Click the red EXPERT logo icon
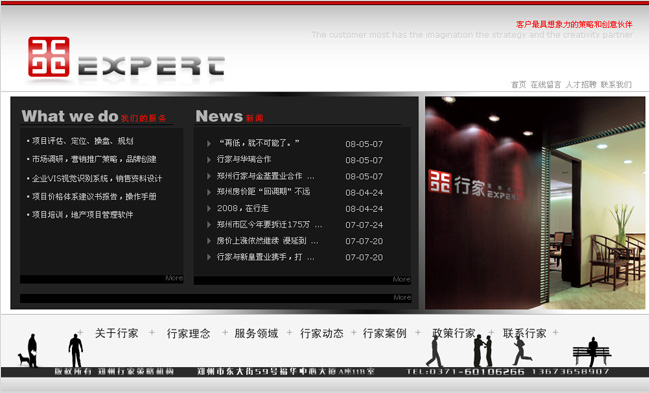 point(49,57)
